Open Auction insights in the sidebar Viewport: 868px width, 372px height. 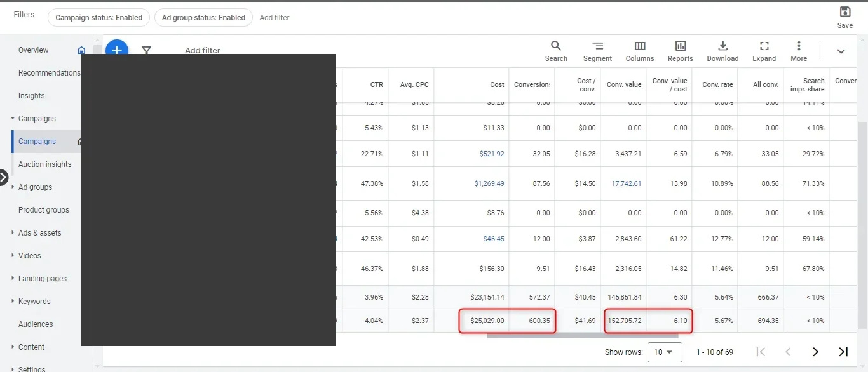(45, 164)
